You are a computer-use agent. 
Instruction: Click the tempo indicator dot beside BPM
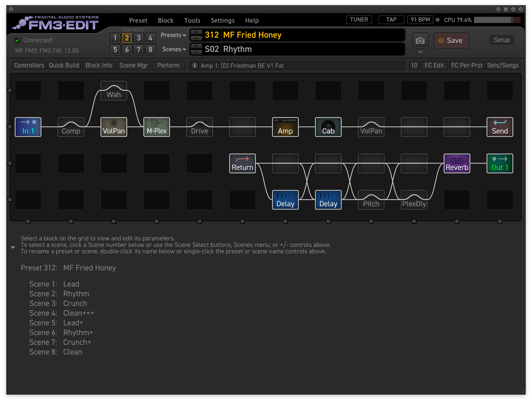[438, 20]
